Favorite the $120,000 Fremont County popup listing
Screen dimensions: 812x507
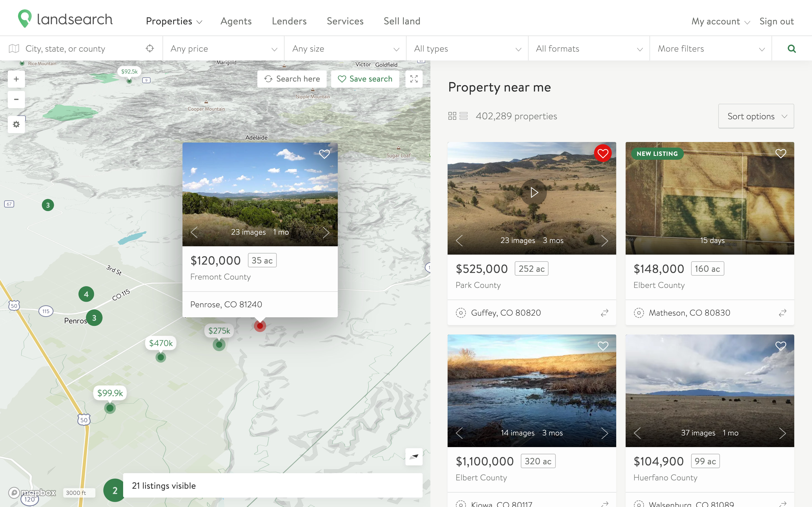[x=324, y=154]
